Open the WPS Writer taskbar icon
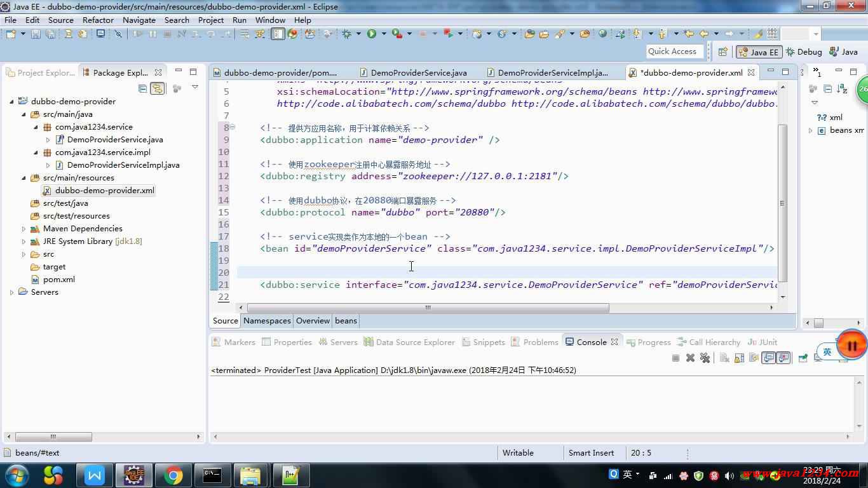 (95, 475)
